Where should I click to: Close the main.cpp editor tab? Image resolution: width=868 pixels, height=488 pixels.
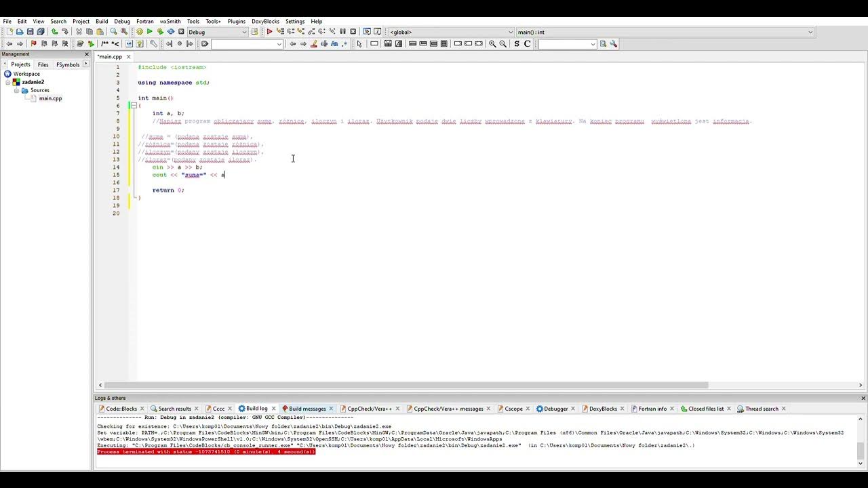tap(128, 57)
